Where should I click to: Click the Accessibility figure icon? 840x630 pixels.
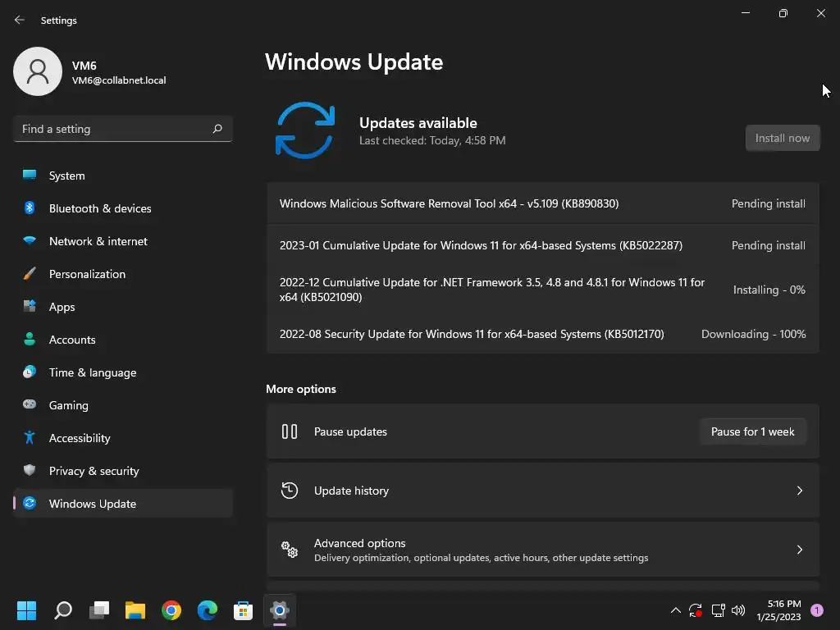point(30,437)
